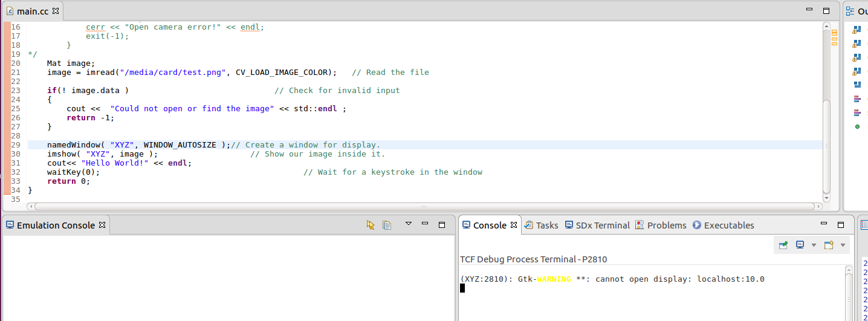Expand the Display Selected Console dropdown arrow
Viewport: 868px width, 321px height.
814,245
